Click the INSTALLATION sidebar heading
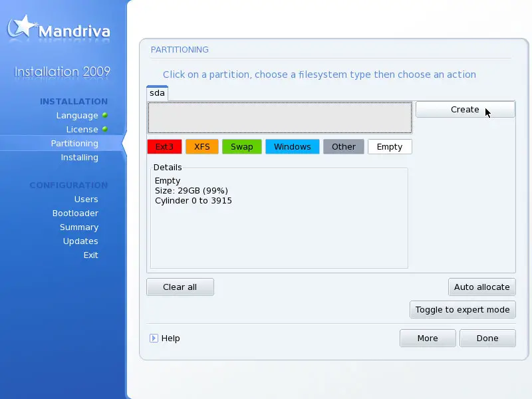 (74, 102)
